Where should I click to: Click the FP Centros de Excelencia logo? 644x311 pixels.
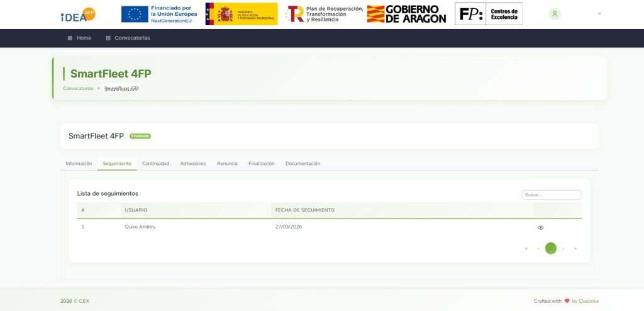tap(489, 14)
